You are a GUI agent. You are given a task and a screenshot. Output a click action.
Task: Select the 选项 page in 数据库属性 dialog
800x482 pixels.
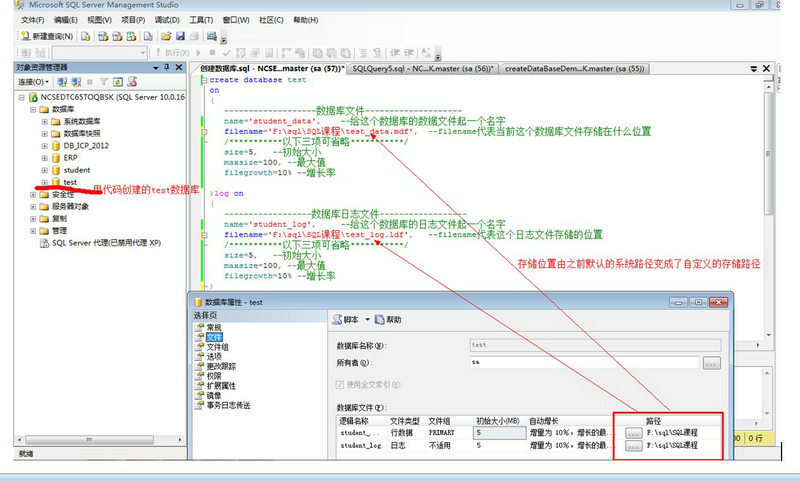pos(214,357)
